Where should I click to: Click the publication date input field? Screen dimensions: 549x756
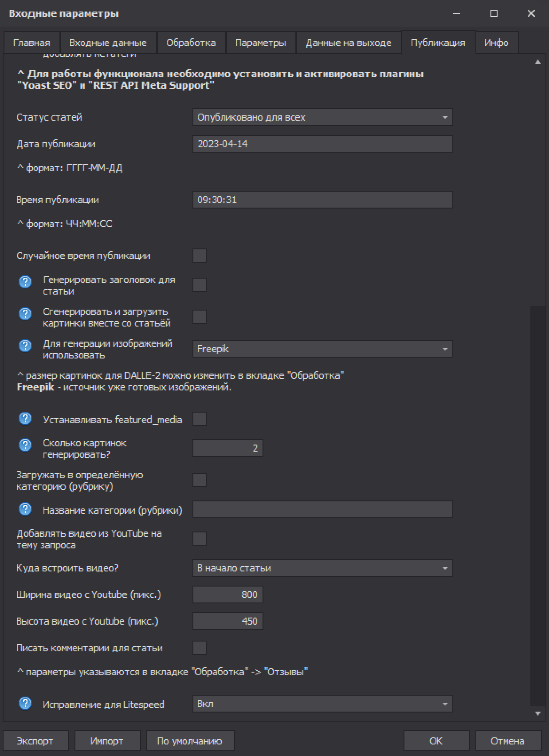point(322,144)
